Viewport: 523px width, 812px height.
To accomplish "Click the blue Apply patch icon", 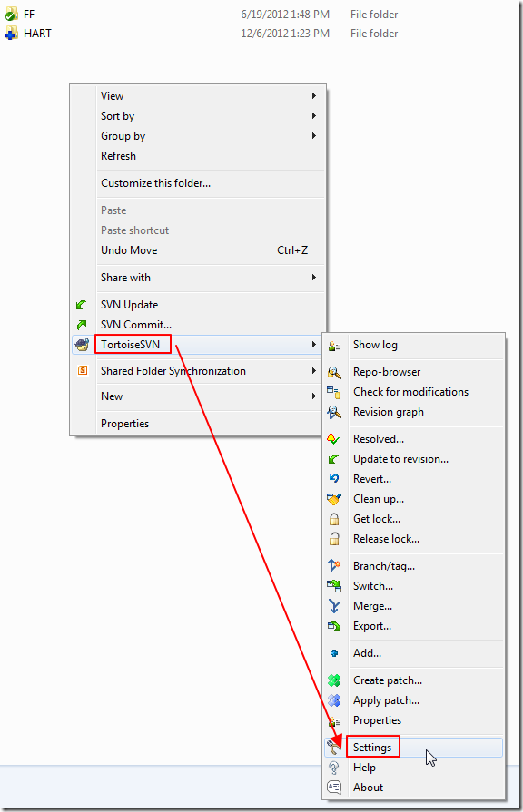I will pyautogui.click(x=334, y=700).
